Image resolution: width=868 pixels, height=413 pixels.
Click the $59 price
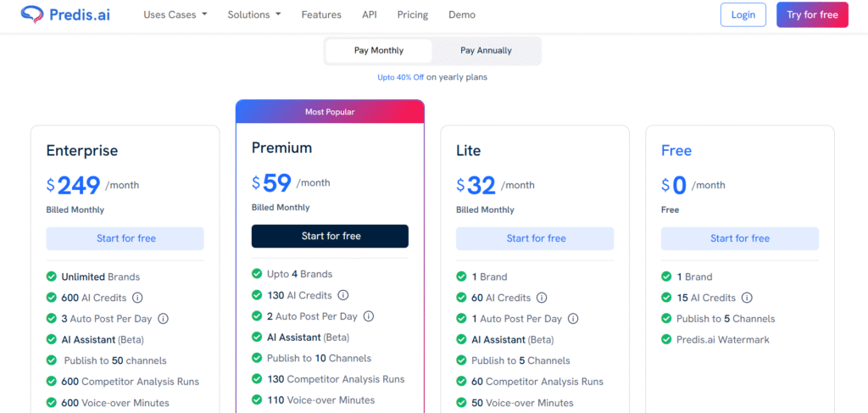tap(271, 183)
